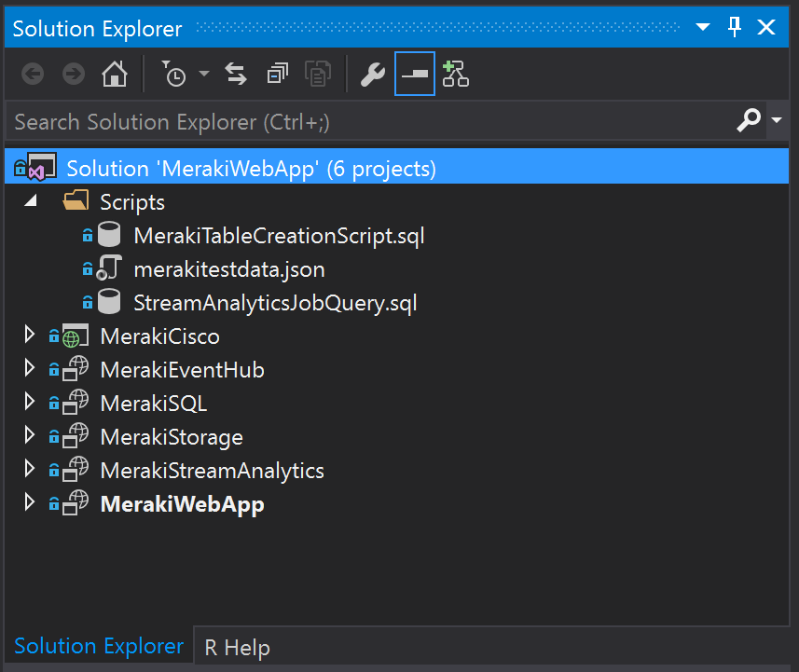Select the MerakiSQL project label
The height and width of the screenshot is (672, 799).
click(x=154, y=404)
